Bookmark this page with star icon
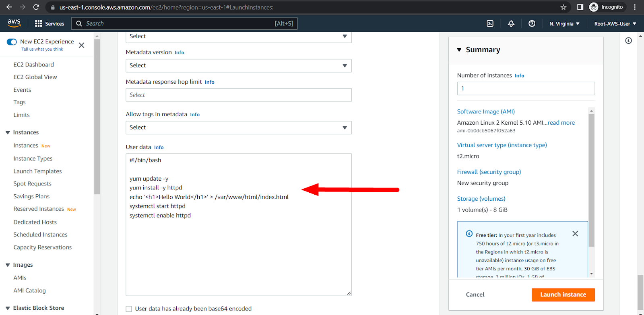 pyautogui.click(x=563, y=7)
